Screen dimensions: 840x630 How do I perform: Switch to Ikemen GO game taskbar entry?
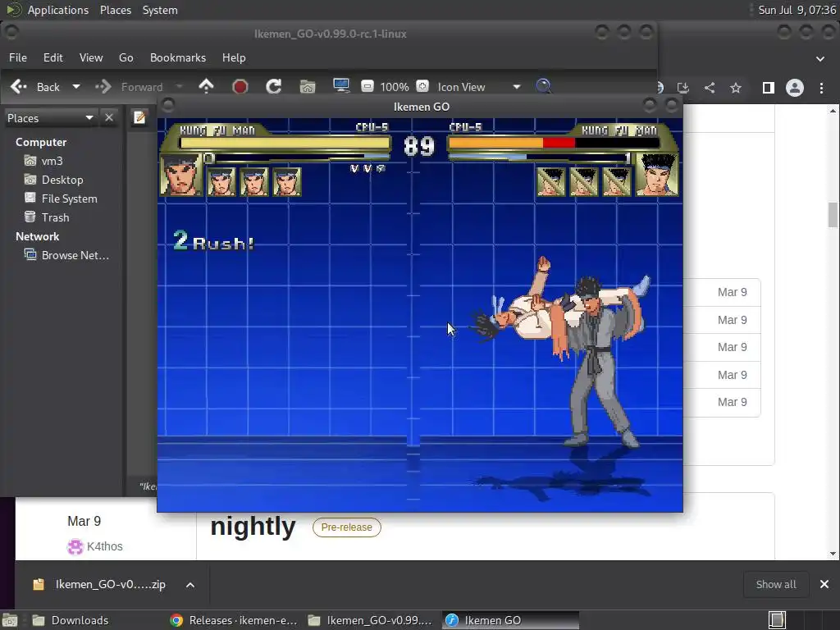click(x=510, y=620)
